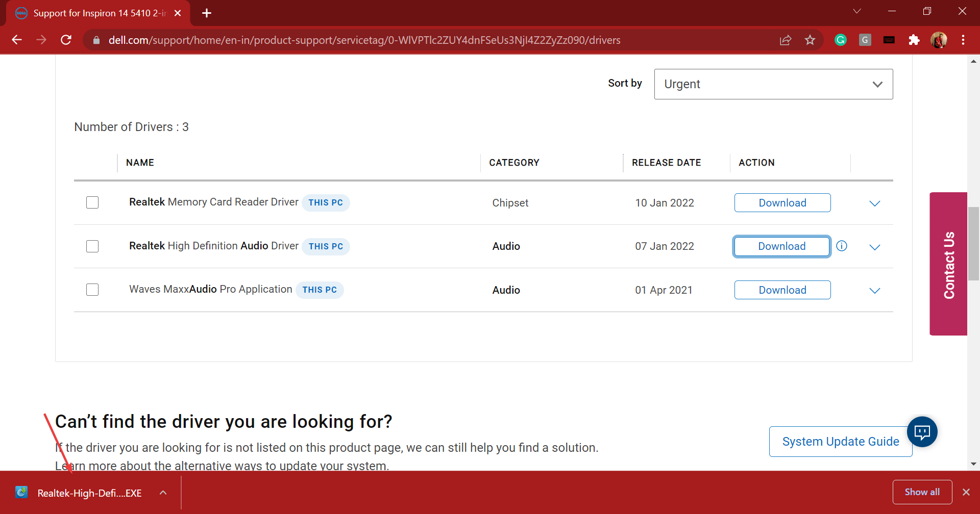Open the Contact Us side tab
980x514 pixels.
tap(948, 264)
